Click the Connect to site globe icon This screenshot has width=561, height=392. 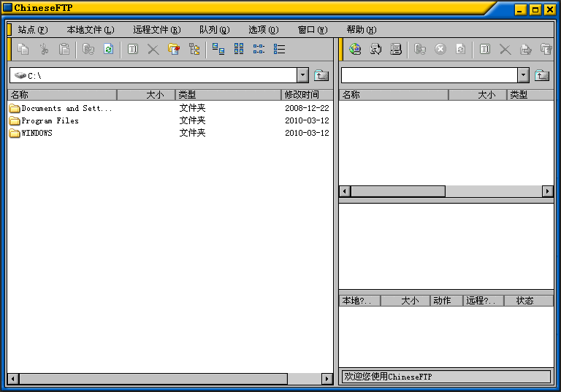(x=355, y=49)
